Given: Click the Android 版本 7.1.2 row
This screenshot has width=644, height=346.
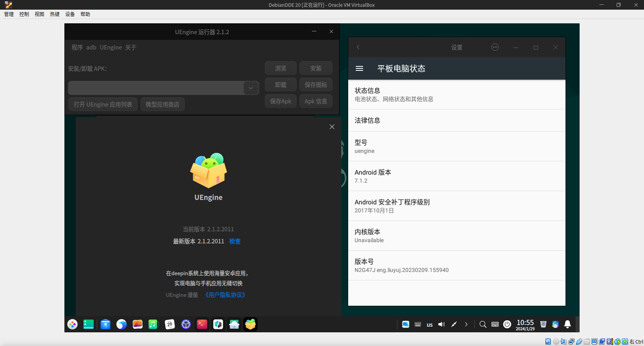Looking at the screenshot, I should (x=457, y=176).
